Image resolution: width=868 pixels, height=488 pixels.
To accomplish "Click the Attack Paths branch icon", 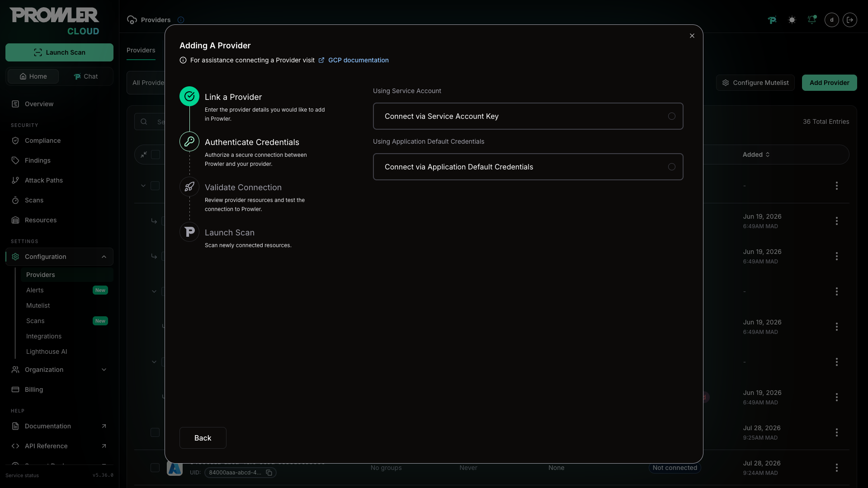I will (x=15, y=180).
